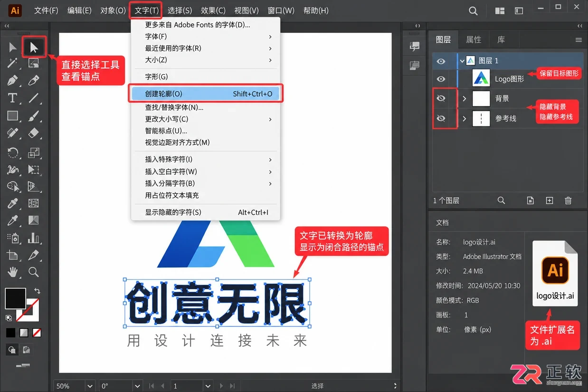This screenshot has width=588, height=392.
Task: Switch to the 属性 tab
Action: tap(474, 40)
